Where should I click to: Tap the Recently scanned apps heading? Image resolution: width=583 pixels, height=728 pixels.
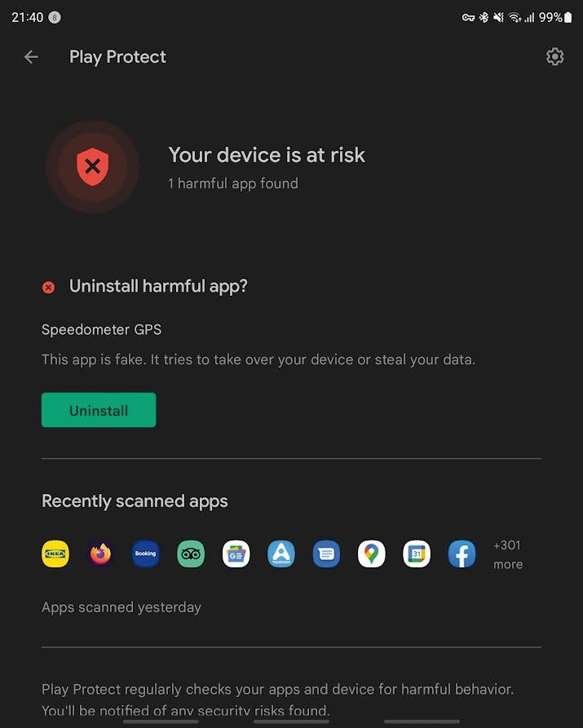[135, 501]
